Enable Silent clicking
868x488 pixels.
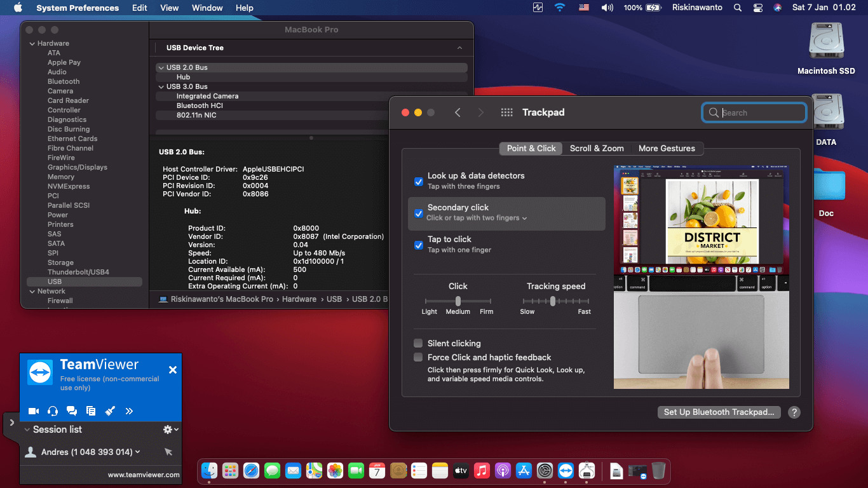pyautogui.click(x=418, y=343)
